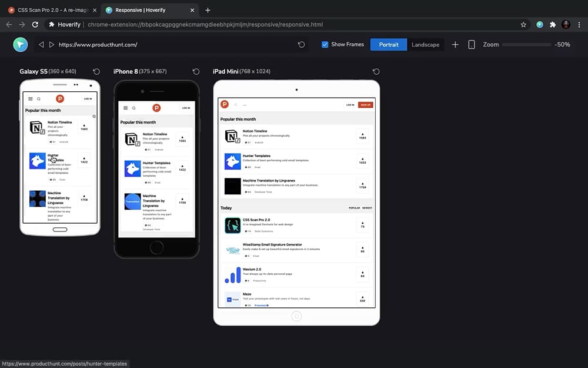Sort Today list by POPULAR in iPad

pos(355,208)
